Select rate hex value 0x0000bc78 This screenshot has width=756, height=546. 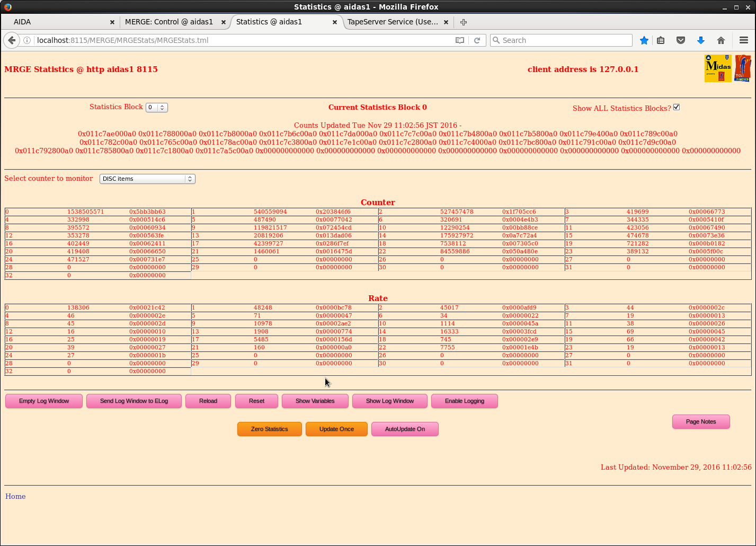pos(333,307)
